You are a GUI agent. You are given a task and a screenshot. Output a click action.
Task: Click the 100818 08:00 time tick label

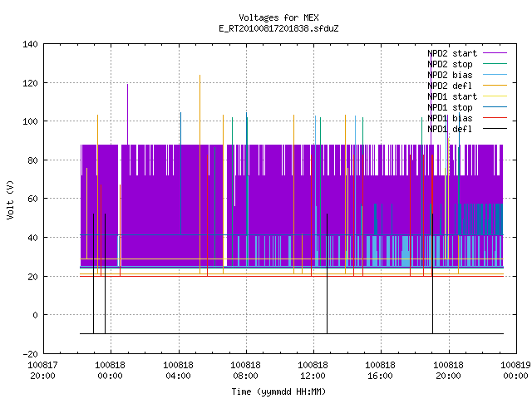click(x=246, y=371)
